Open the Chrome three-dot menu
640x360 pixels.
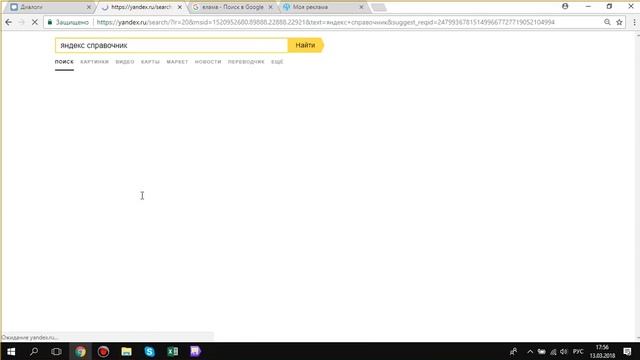point(634,22)
